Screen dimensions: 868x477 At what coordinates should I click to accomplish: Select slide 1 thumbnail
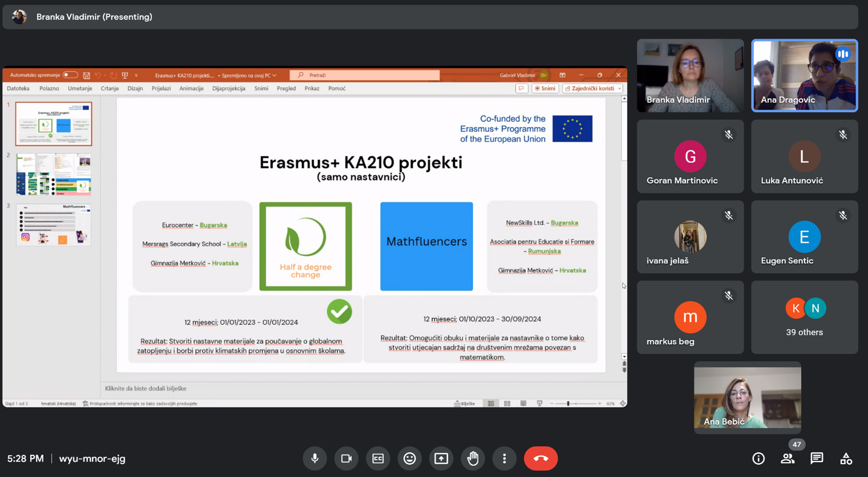53,124
